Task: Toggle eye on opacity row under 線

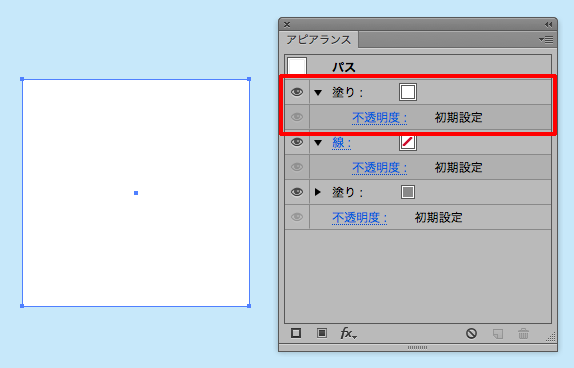Action: pos(297,167)
